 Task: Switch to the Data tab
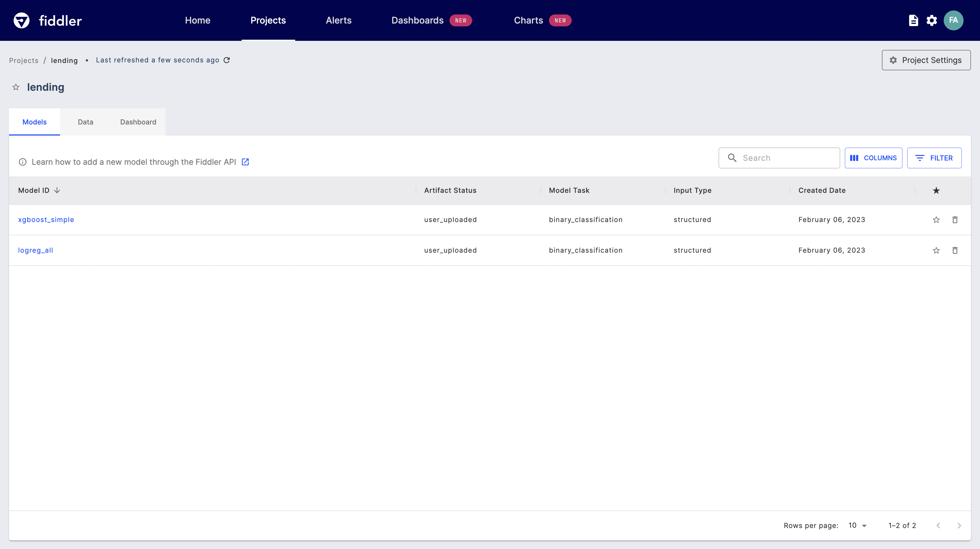pyautogui.click(x=85, y=122)
